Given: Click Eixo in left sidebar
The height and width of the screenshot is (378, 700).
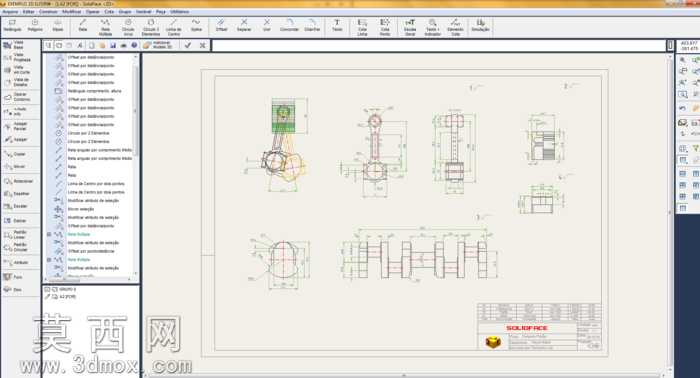Looking at the screenshot, I should point(13,290).
